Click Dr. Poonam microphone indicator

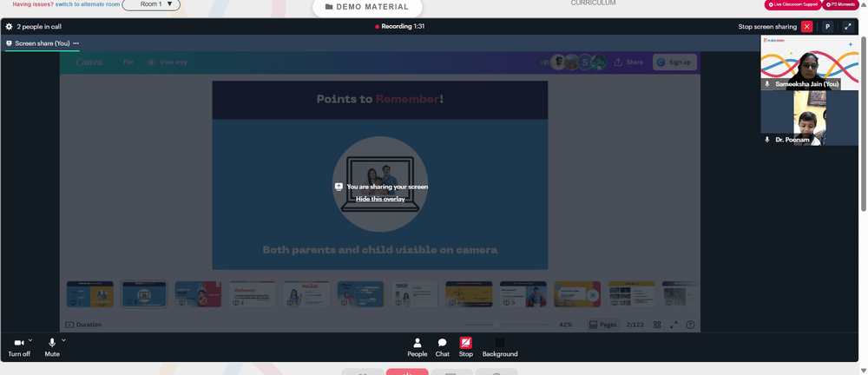pyautogui.click(x=767, y=140)
